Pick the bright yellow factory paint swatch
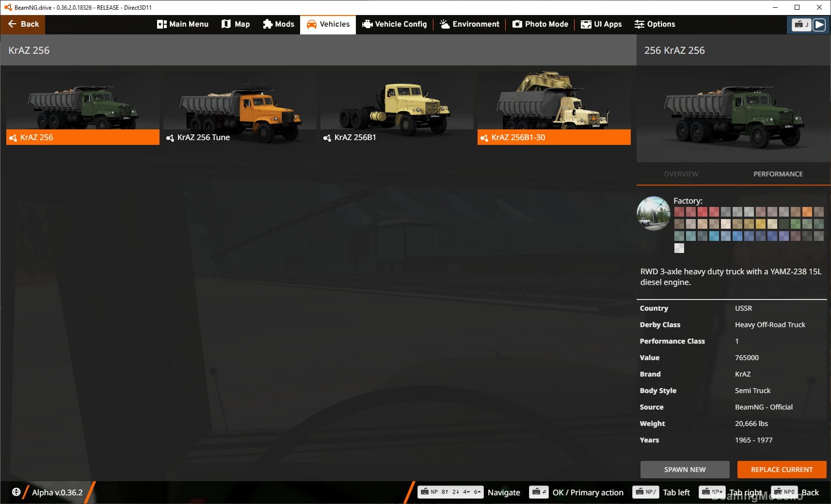The width and height of the screenshot is (831, 504). click(x=761, y=224)
